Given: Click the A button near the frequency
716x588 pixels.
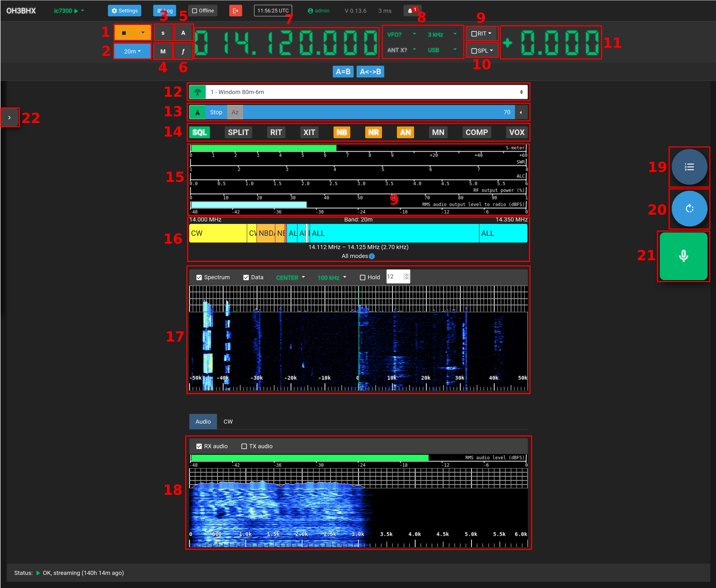Looking at the screenshot, I should pos(183,33).
